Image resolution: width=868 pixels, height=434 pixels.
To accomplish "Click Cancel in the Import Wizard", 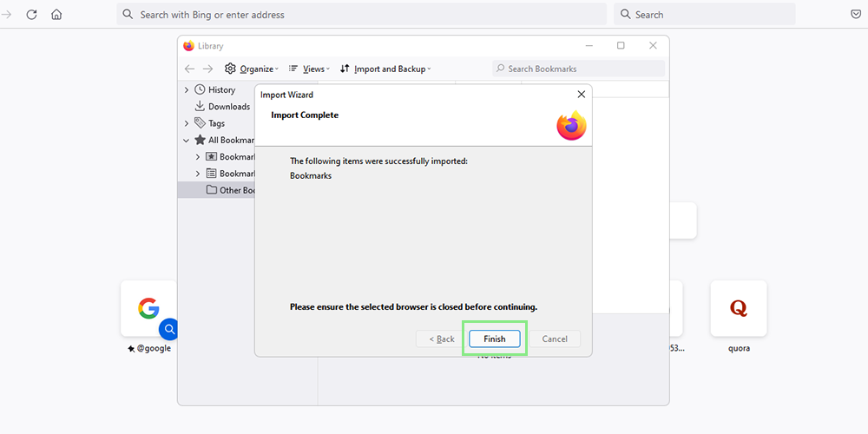I will pos(555,339).
